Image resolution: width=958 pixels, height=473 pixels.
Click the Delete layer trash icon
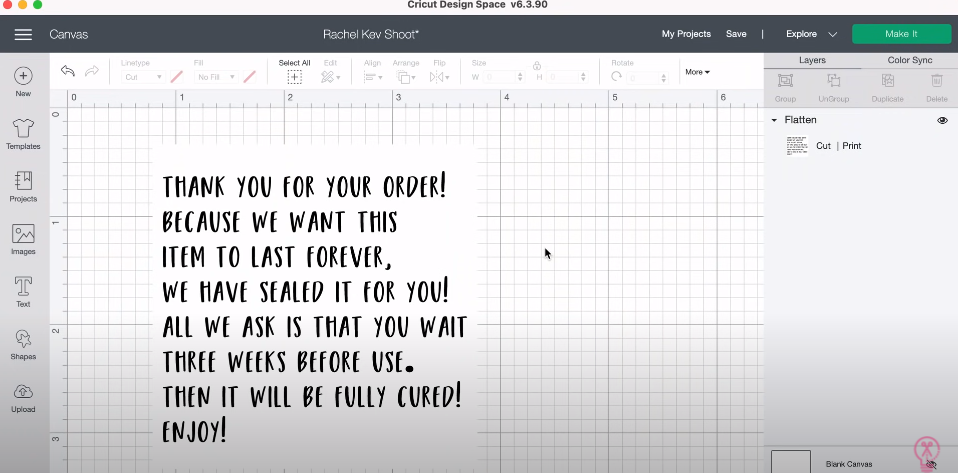pos(937,80)
